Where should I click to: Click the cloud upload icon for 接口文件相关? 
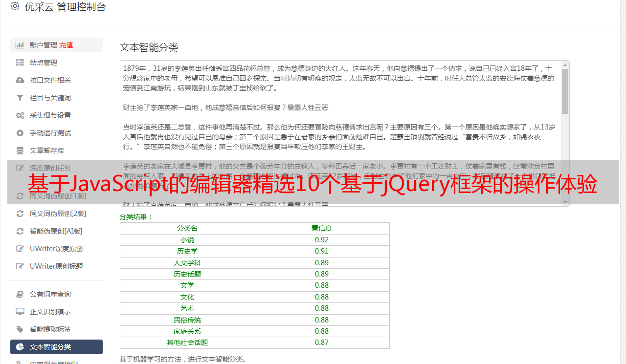pos(20,80)
